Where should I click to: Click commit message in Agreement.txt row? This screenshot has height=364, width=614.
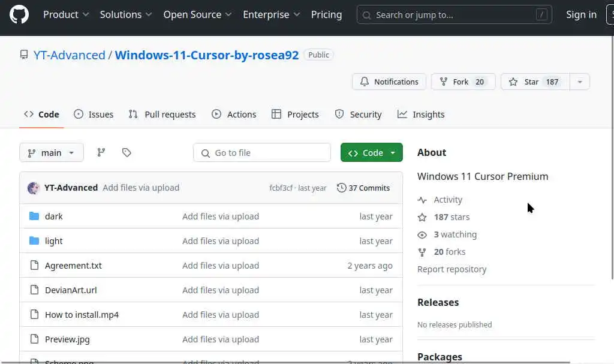[x=221, y=265]
